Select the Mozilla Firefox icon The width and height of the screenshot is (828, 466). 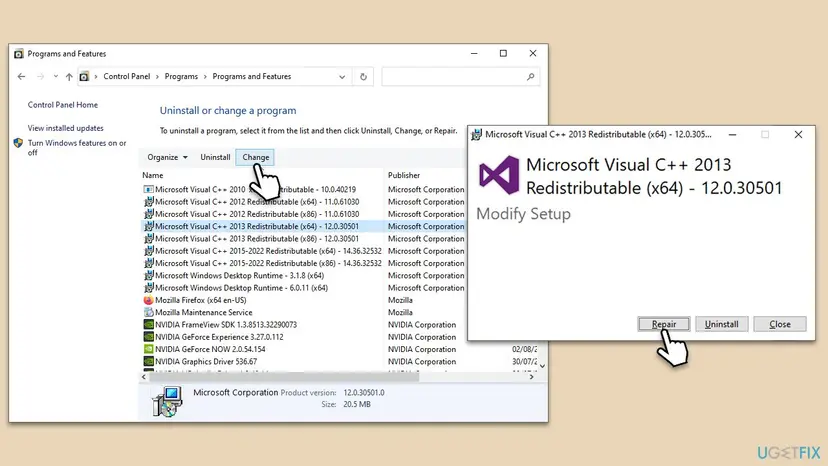tap(148, 300)
